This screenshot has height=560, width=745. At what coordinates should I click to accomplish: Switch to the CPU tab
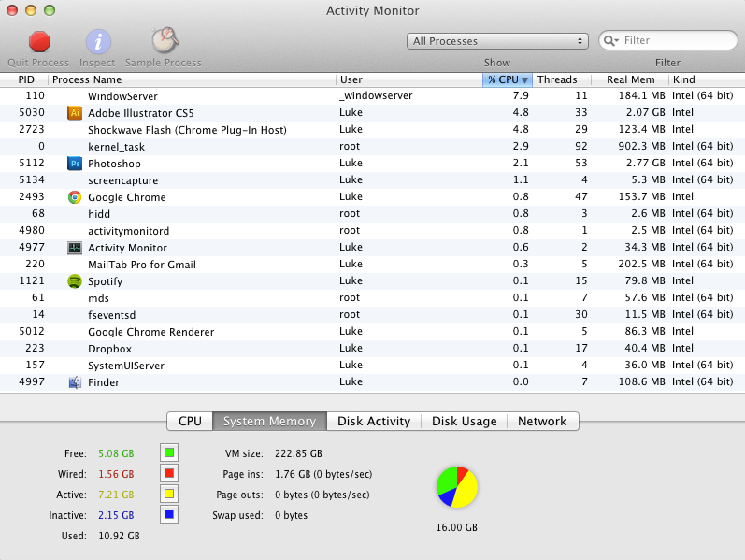point(190,422)
